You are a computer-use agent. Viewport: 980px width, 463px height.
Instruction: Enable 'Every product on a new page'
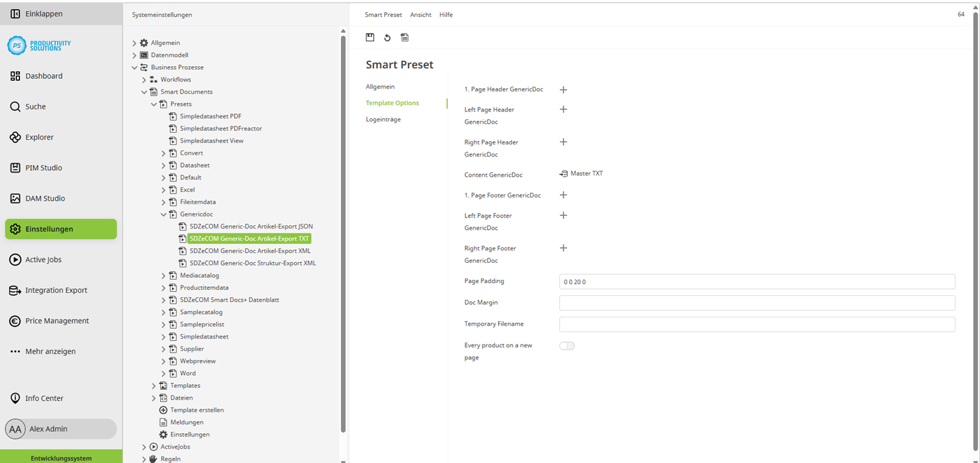coord(567,345)
